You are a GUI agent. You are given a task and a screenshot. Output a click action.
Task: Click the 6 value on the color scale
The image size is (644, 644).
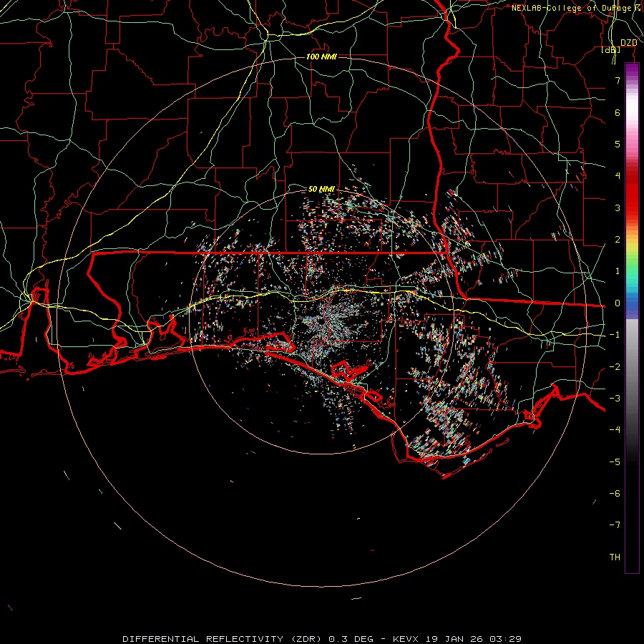[x=618, y=112]
